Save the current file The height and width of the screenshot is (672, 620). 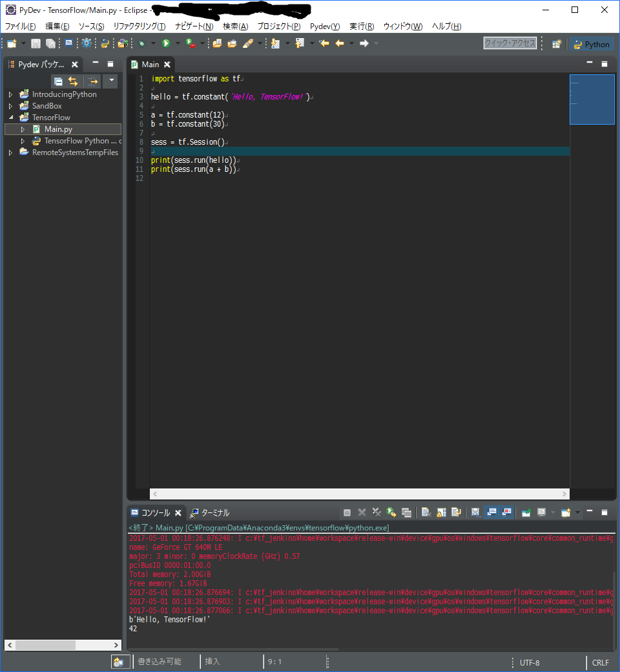pos(35,43)
